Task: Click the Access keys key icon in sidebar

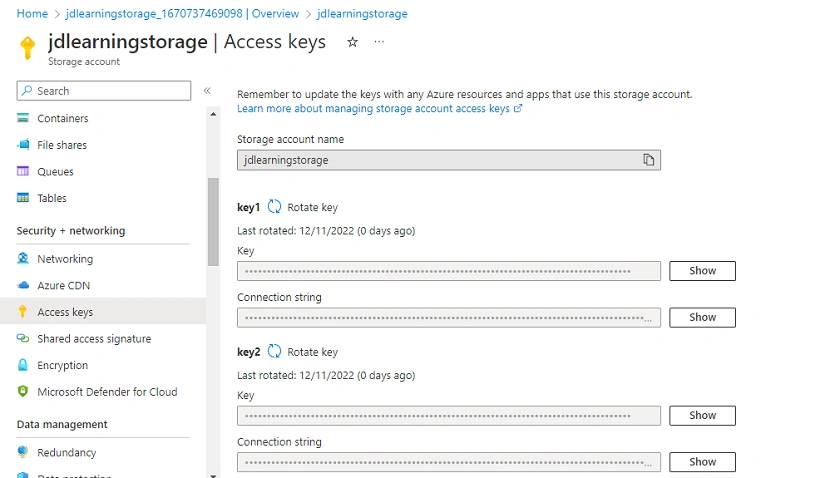Action: [x=22, y=311]
